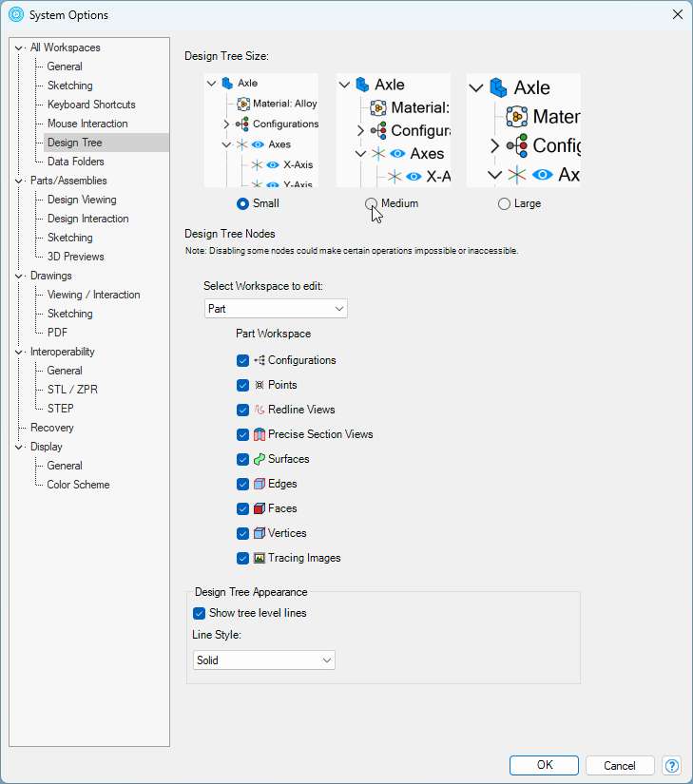693x784 pixels.
Task: Open the Select Workspace to edit dropdown
Action: [x=276, y=309]
